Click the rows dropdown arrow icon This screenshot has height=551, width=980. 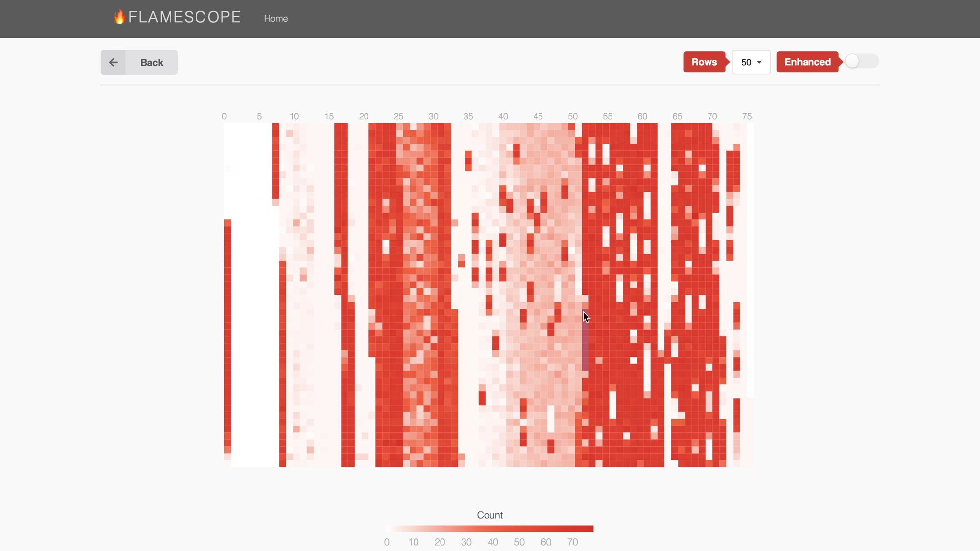pos(759,62)
